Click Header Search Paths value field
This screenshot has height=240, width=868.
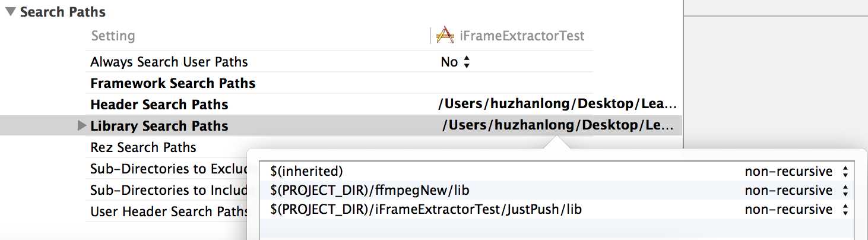click(x=557, y=105)
